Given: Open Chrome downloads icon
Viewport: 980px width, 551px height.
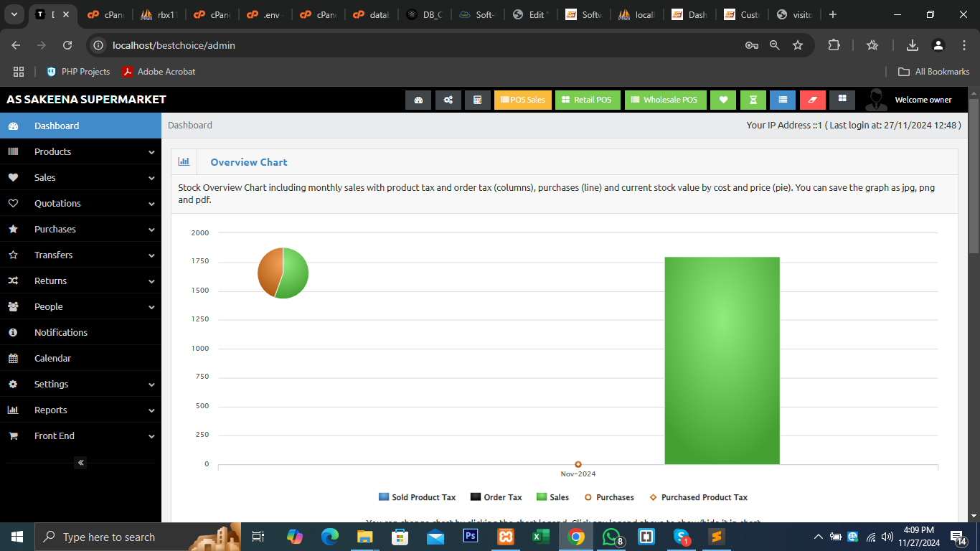Looking at the screenshot, I should point(913,45).
